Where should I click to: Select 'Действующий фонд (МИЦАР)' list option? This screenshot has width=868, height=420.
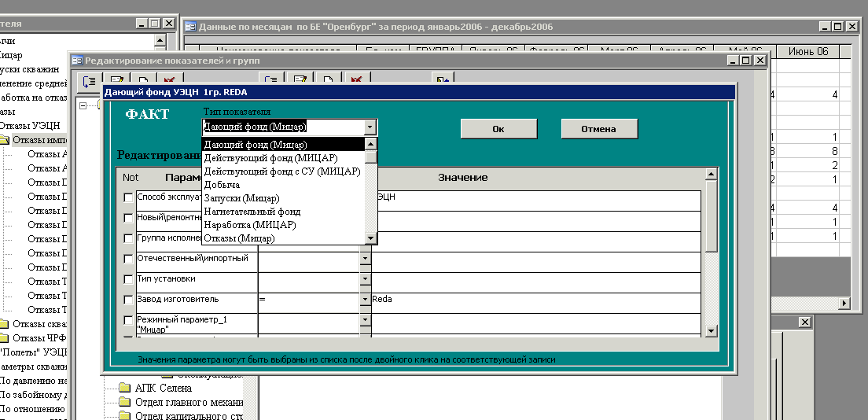coord(283,158)
